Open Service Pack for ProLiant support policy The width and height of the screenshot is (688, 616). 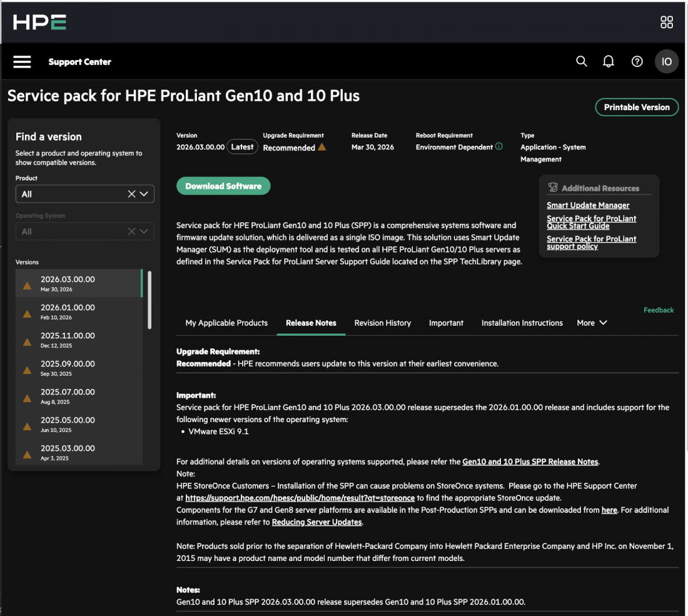[591, 243]
